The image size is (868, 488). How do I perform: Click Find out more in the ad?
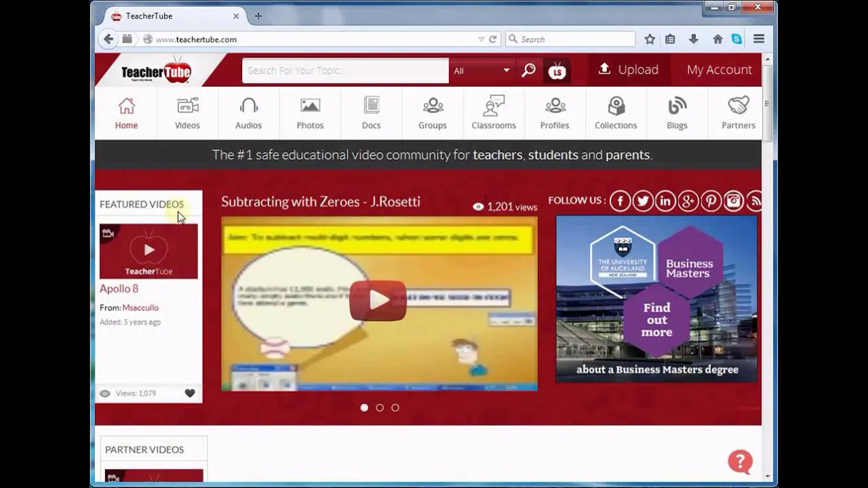656,320
